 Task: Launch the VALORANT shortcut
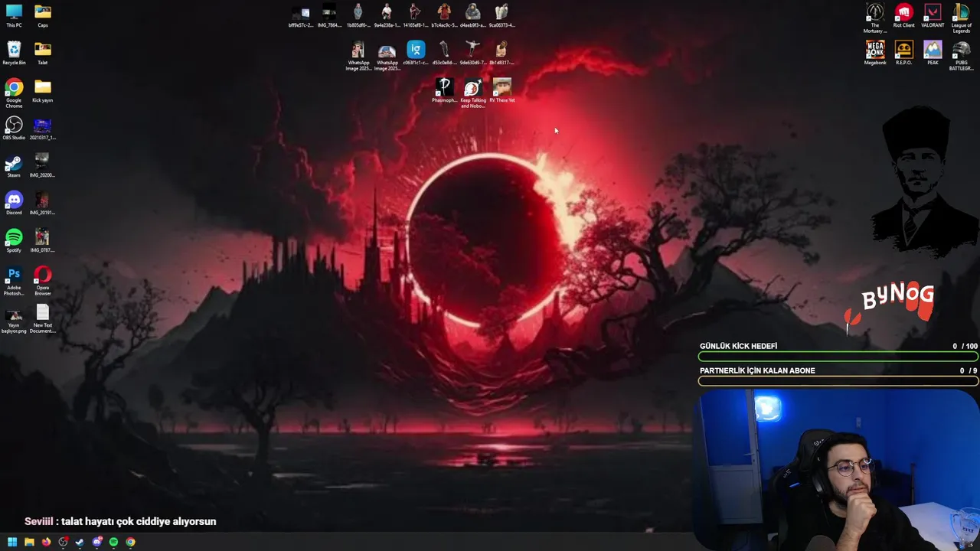point(933,16)
